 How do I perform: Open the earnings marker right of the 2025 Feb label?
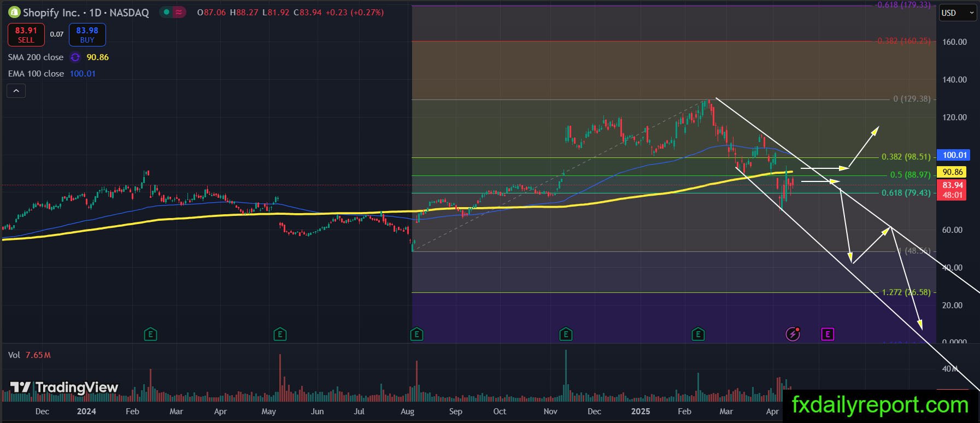[x=698, y=333]
